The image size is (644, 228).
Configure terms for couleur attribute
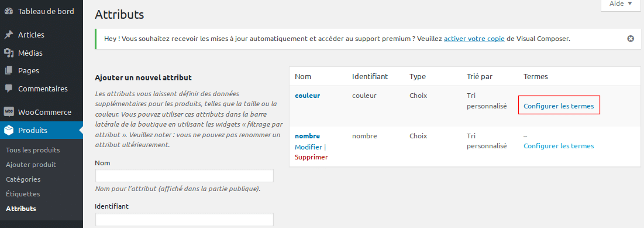(x=559, y=106)
